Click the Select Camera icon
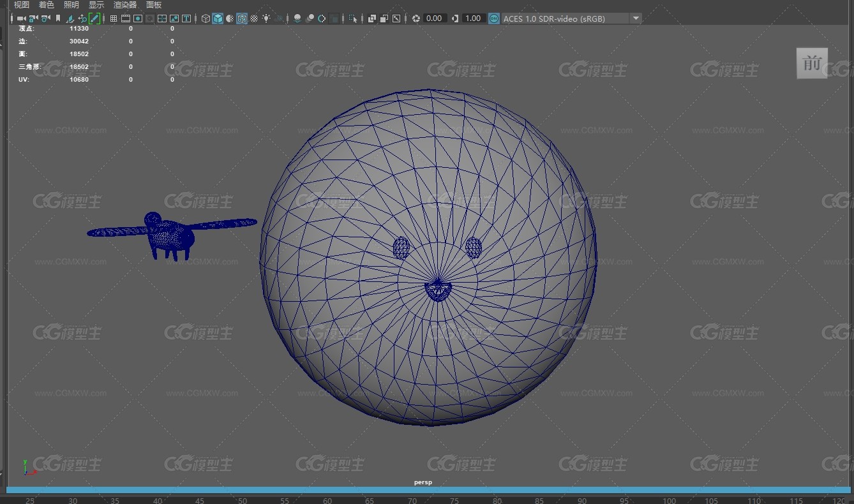The width and height of the screenshot is (854, 504). click(21, 19)
